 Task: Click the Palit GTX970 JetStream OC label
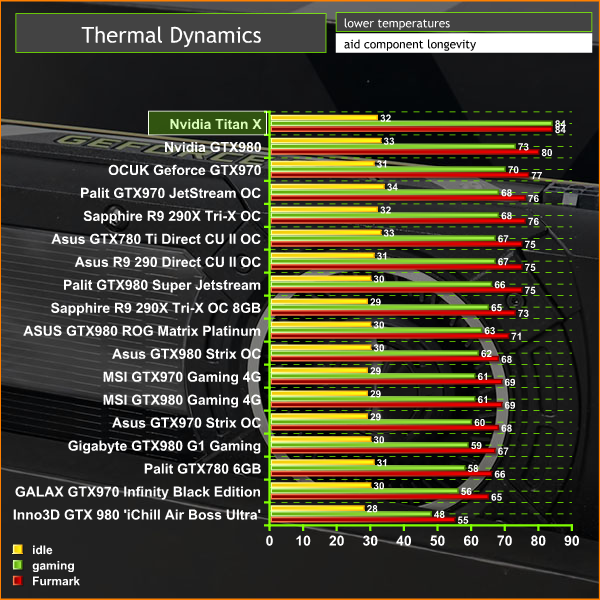pyautogui.click(x=170, y=193)
